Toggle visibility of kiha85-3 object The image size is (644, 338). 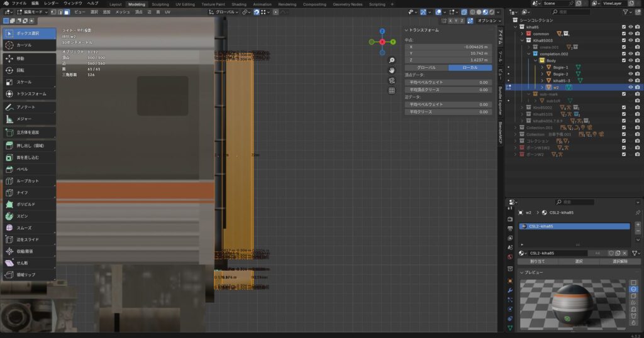pyautogui.click(x=630, y=80)
